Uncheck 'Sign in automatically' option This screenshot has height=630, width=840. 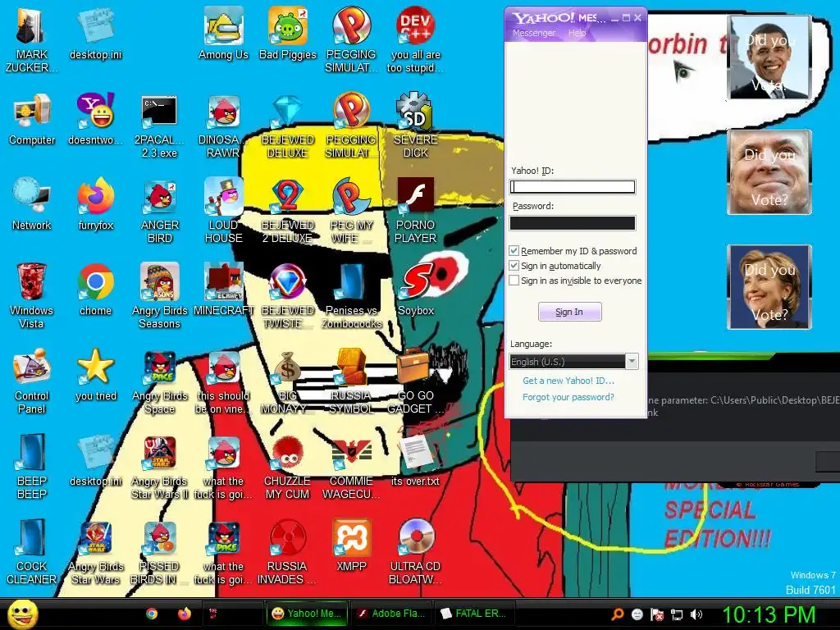[514, 266]
